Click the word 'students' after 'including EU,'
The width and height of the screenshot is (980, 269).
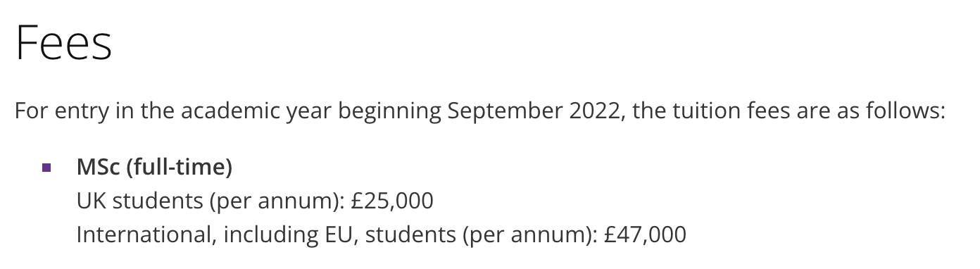pyautogui.click(x=410, y=234)
